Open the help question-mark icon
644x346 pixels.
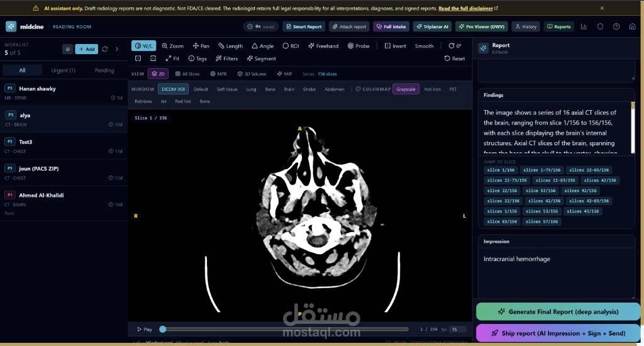coord(616,26)
